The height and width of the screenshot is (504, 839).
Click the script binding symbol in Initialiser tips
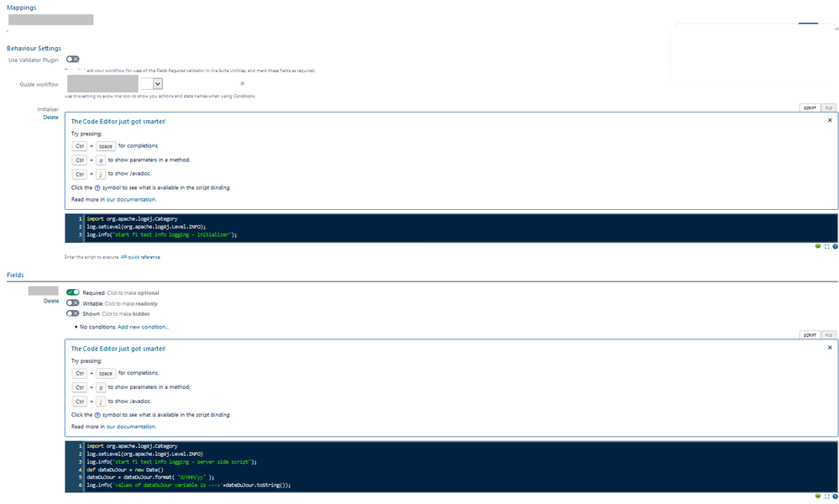pos(97,188)
